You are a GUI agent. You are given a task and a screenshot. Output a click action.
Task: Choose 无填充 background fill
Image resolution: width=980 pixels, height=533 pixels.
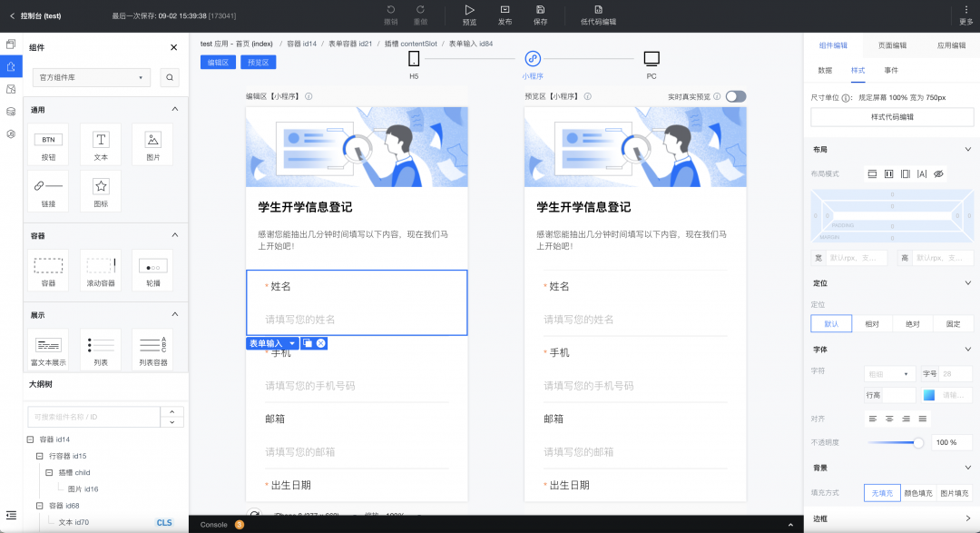882,493
